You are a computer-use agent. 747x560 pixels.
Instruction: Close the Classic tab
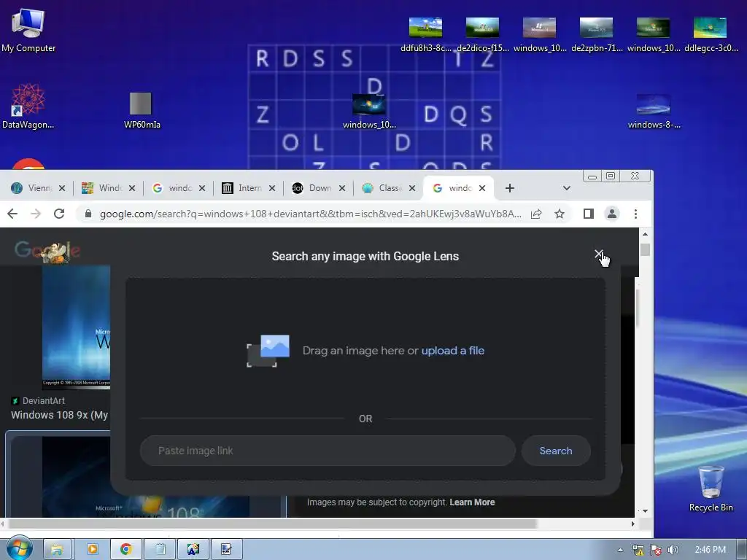pos(412,188)
